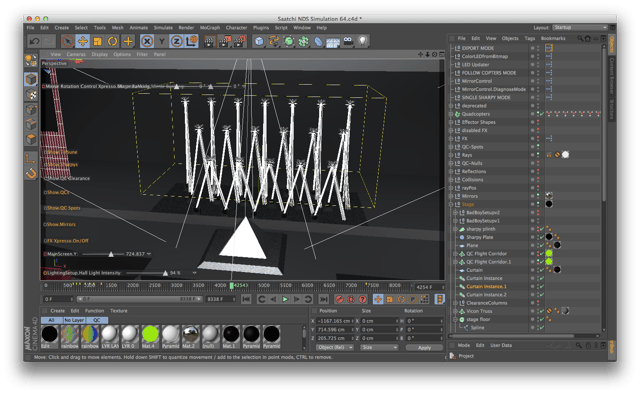Viewport: 640px width, 394px height.
Task: Expand the Rays object group
Action: (451, 155)
